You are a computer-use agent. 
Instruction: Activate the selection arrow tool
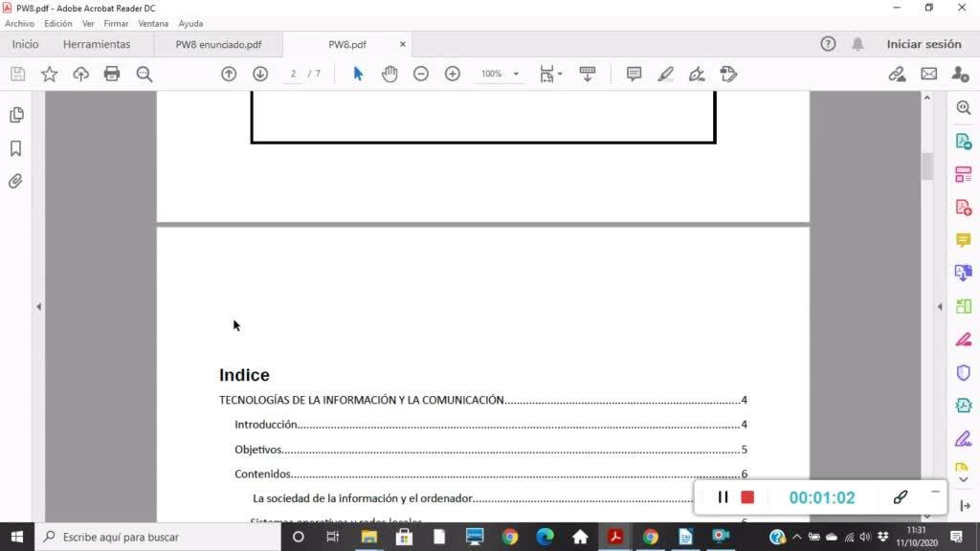coord(358,74)
